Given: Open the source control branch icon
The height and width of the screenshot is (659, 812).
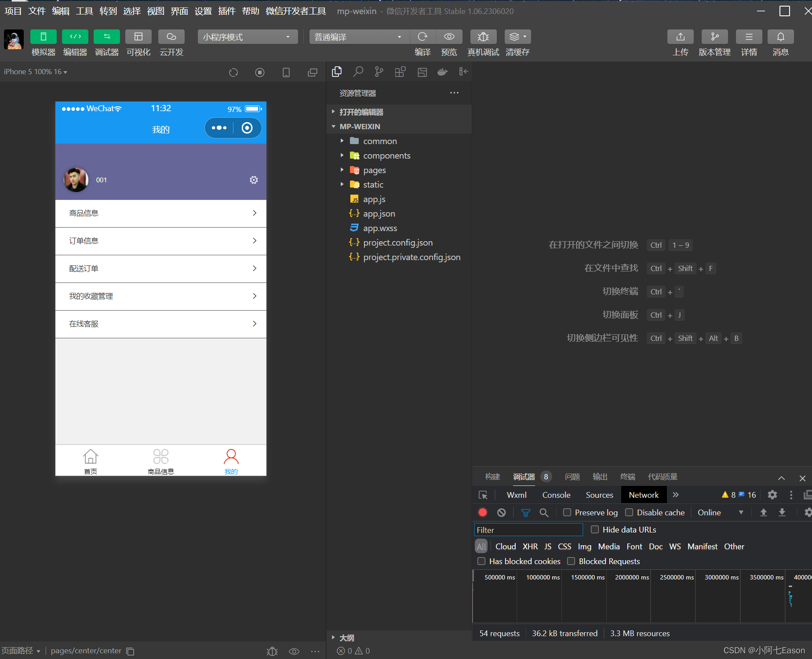Looking at the screenshot, I should click(379, 72).
